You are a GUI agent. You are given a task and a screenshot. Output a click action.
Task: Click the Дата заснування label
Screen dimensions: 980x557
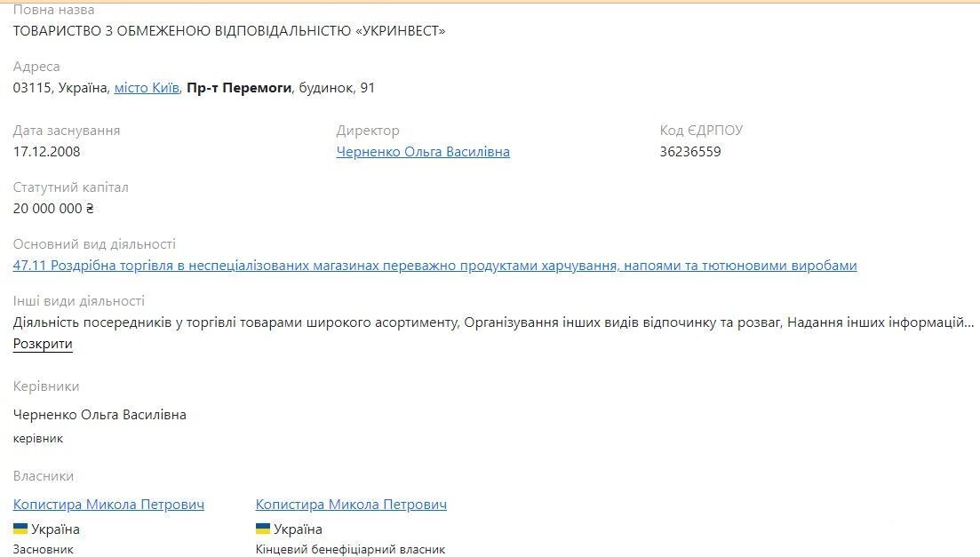pos(67,131)
